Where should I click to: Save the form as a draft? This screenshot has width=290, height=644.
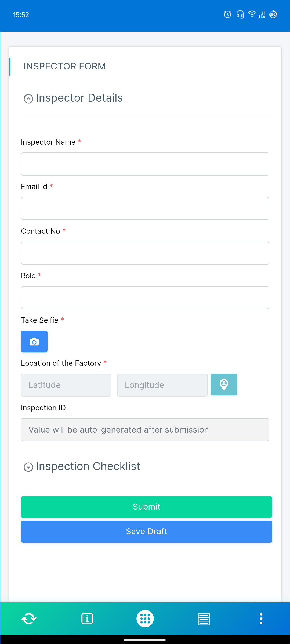coord(146,531)
